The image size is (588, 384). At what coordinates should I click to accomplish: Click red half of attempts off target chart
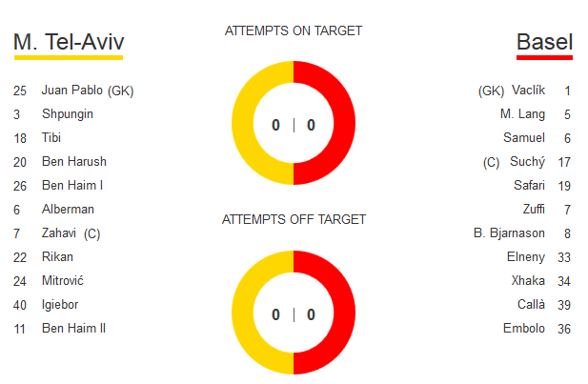click(341, 313)
